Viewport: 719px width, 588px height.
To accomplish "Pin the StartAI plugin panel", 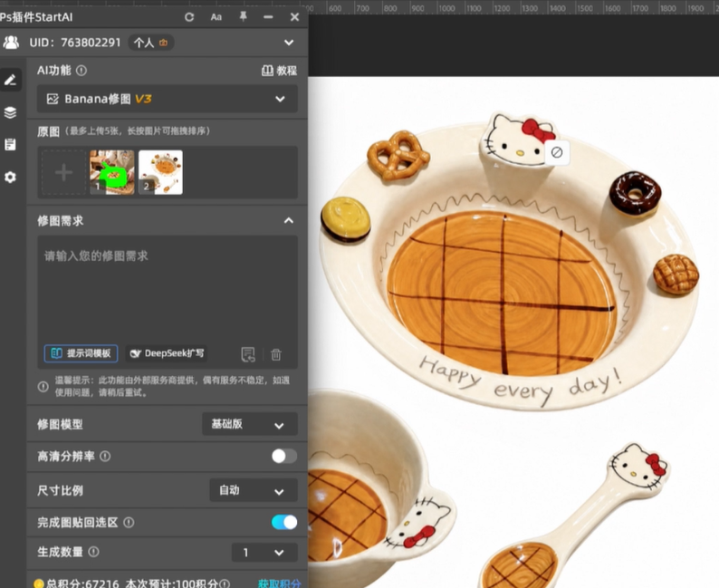I will [x=243, y=17].
